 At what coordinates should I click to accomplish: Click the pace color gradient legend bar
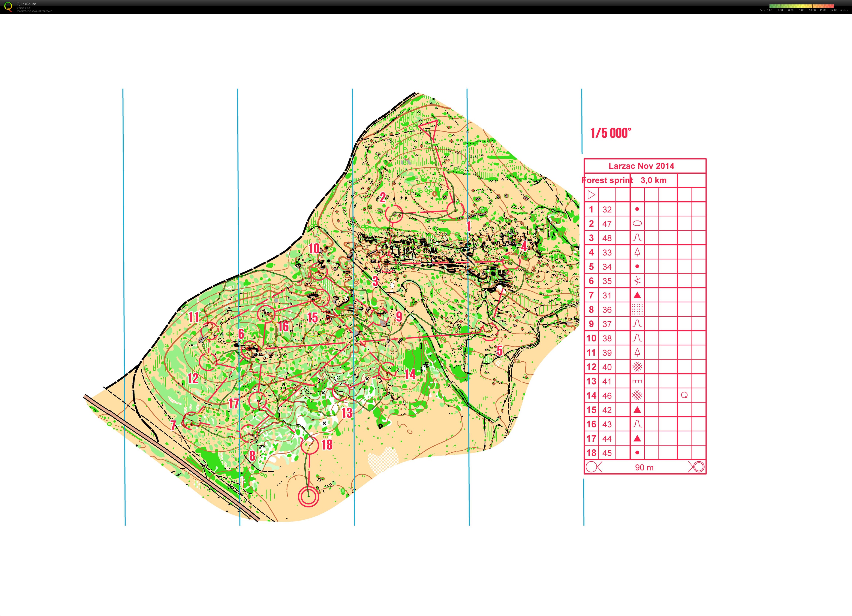[802, 6]
